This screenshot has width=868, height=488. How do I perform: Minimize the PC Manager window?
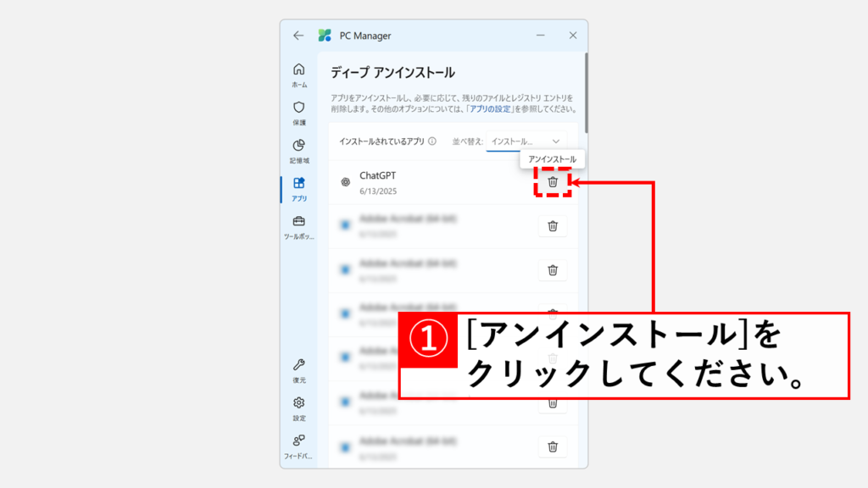(x=539, y=36)
